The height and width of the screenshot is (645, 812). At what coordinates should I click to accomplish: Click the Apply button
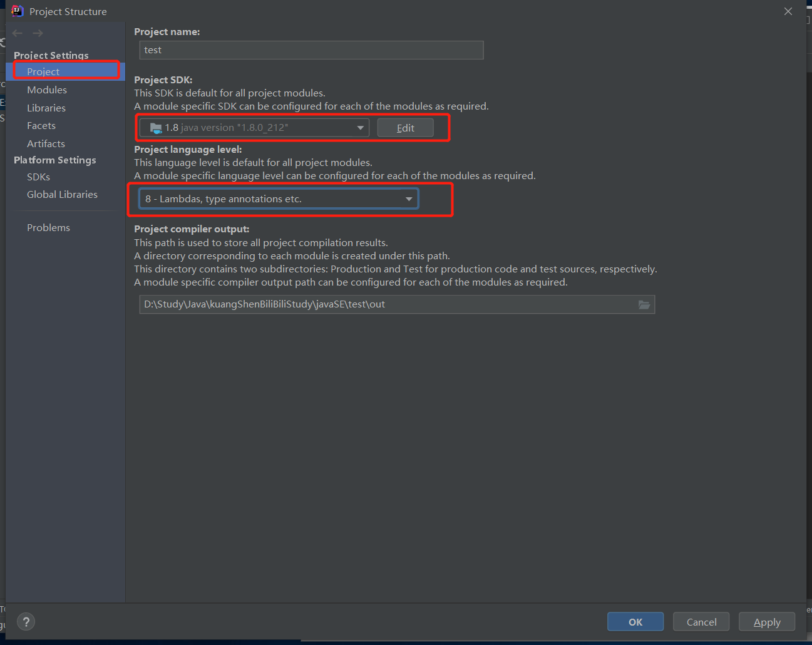tap(767, 622)
